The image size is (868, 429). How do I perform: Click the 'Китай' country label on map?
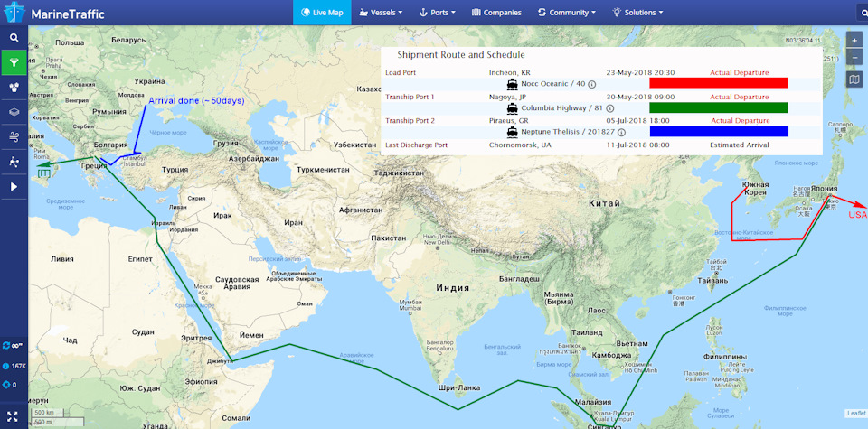[605, 203]
